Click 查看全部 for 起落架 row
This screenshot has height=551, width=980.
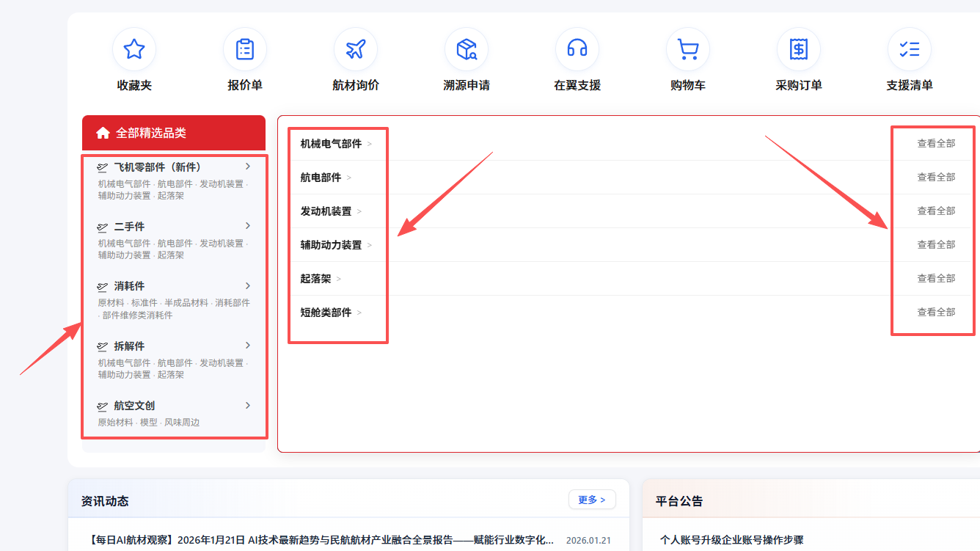coord(936,279)
